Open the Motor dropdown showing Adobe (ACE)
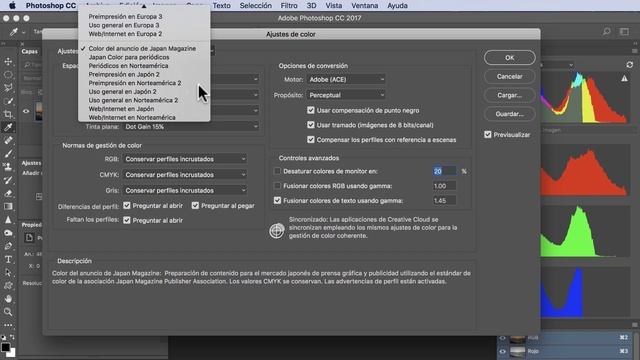640x360 pixels. click(x=346, y=79)
